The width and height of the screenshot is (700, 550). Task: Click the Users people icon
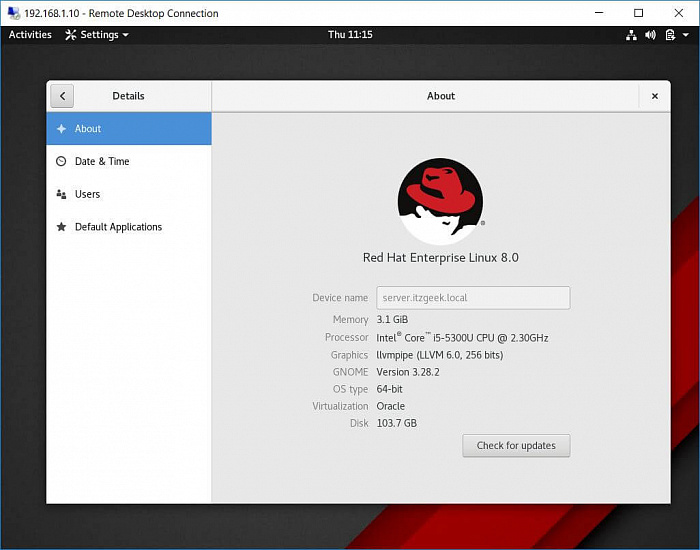click(61, 194)
